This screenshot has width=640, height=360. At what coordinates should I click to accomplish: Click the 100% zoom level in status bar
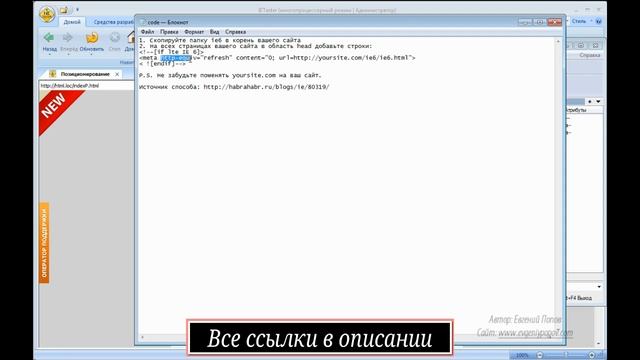(522, 356)
